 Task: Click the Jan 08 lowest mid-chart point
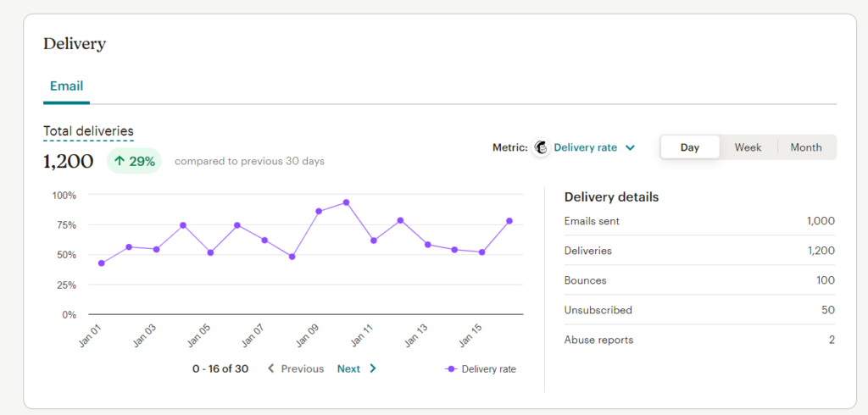[x=292, y=257]
